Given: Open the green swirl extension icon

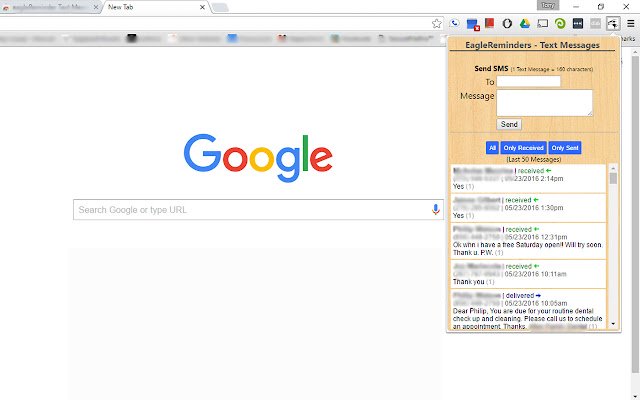Looking at the screenshot, I should (560, 24).
